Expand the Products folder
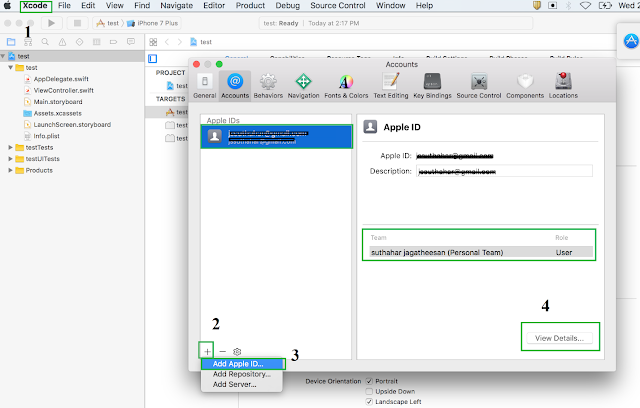The width and height of the screenshot is (640, 408). [x=11, y=170]
